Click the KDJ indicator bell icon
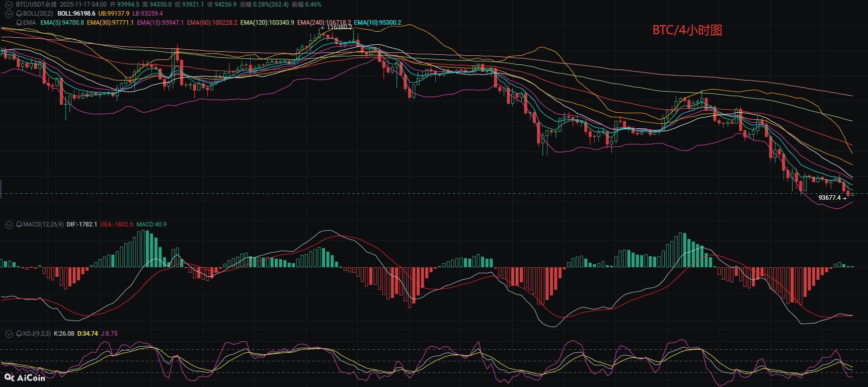This screenshot has height=387, width=868. tap(19, 334)
